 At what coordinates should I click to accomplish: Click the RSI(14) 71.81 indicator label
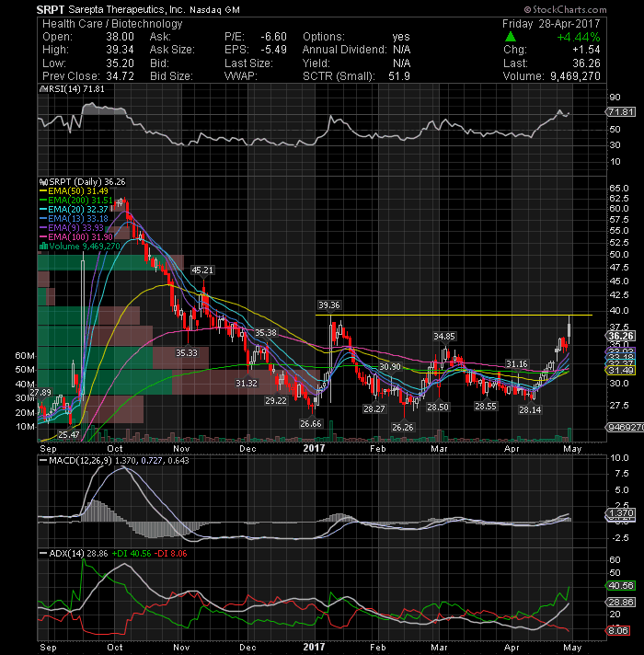tap(72, 88)
